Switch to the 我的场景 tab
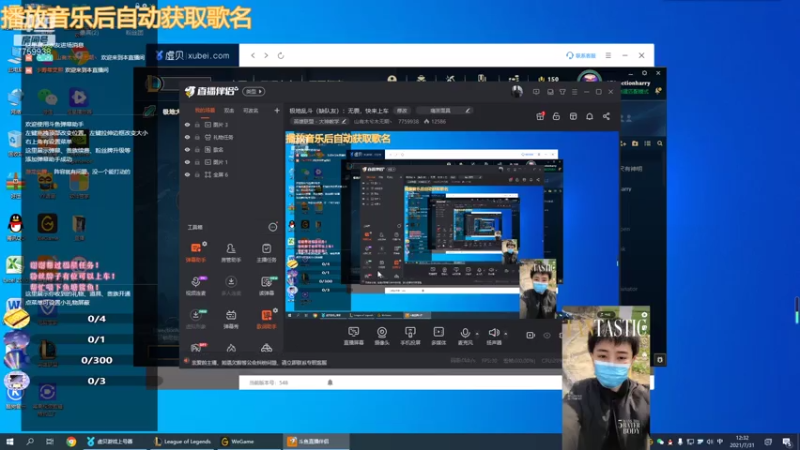This screenshot has width=800, height=450. coord(205,110)
